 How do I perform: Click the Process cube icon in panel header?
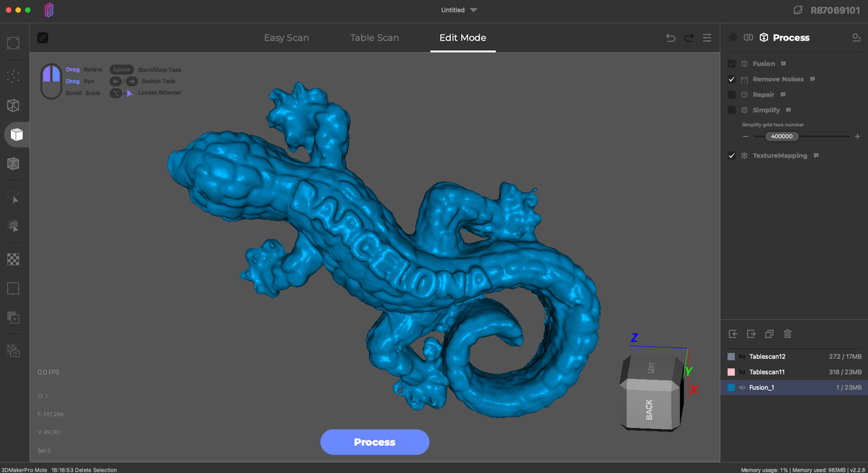pyautogui.click(x=764, y=38)
